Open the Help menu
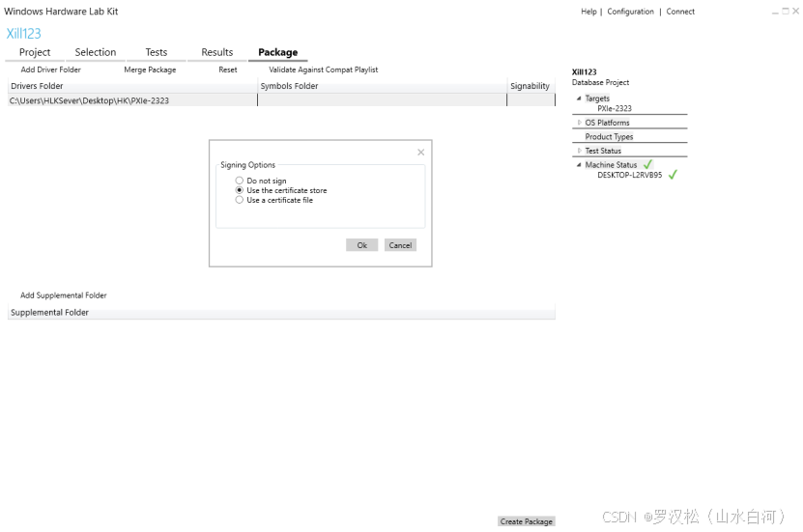 (588, 12)
